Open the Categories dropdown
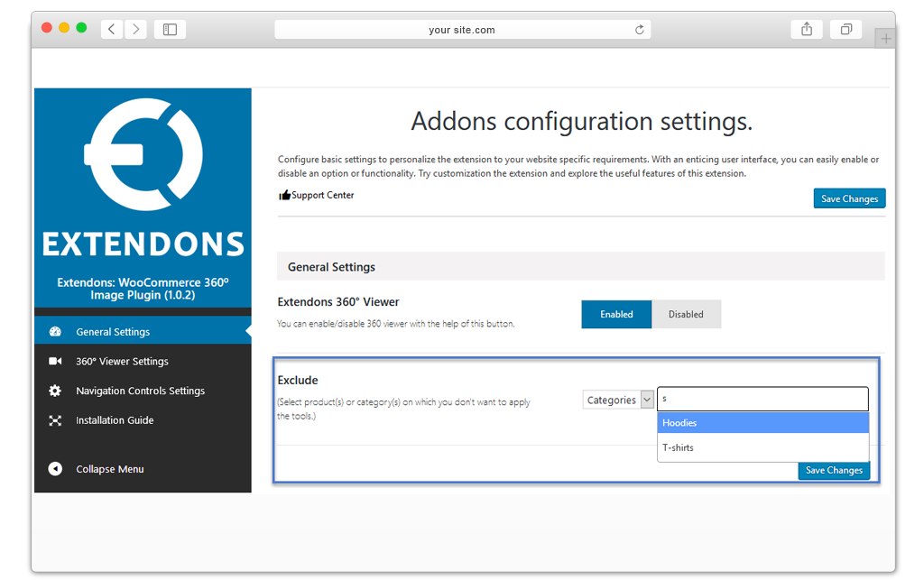The image size is (924, 580). pyautogui.click(x=618, y=400)
